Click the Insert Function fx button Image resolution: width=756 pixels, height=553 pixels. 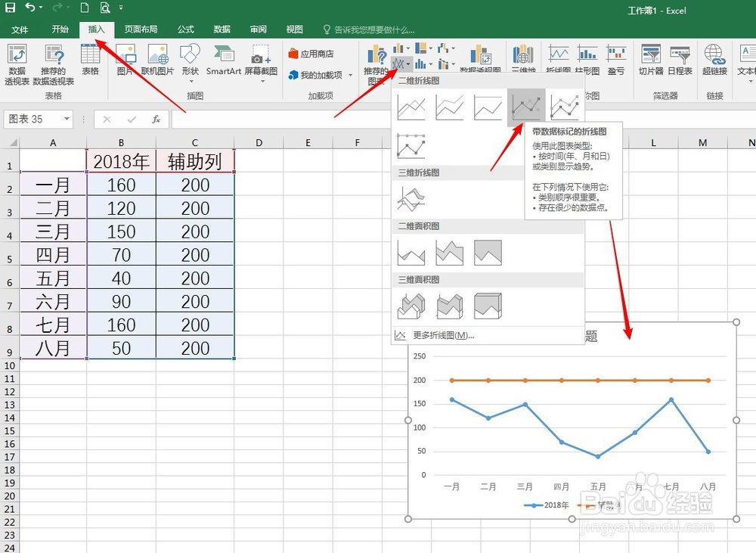156,120
